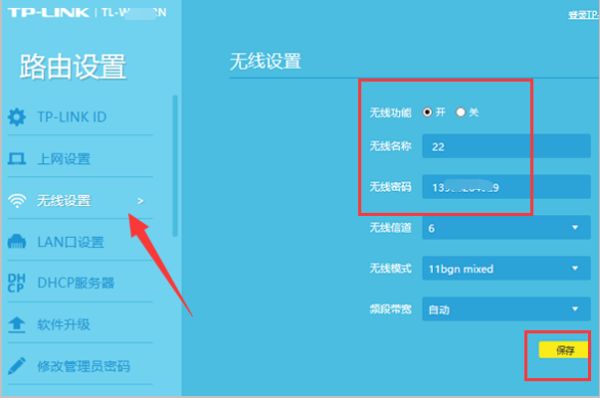Image resolution: width=600 pixels, height=398 pixels.
Task: Click the 无线名称 input field containing 22
Action: pyautogui.click(x=506, y=146)
